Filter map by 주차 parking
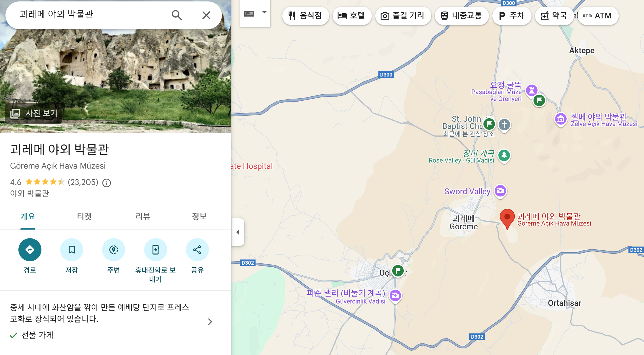The image size is (644, 355). tap(512, 16)
